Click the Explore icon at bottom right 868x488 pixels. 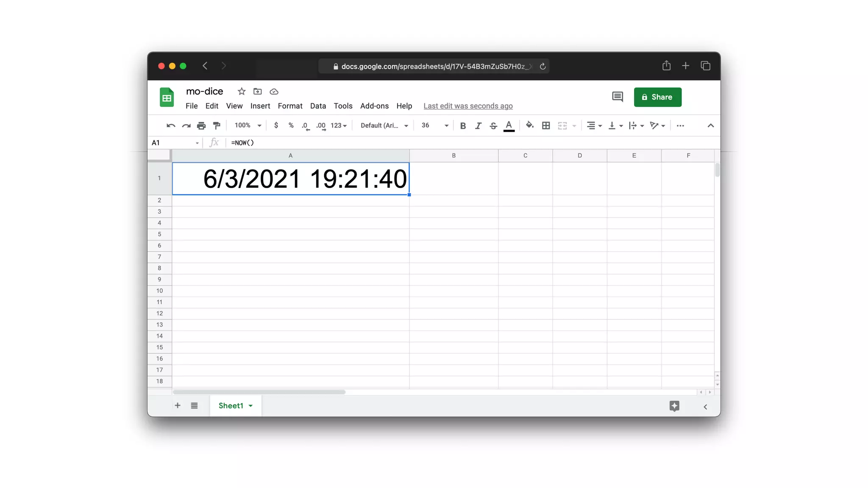click(674, 406)
